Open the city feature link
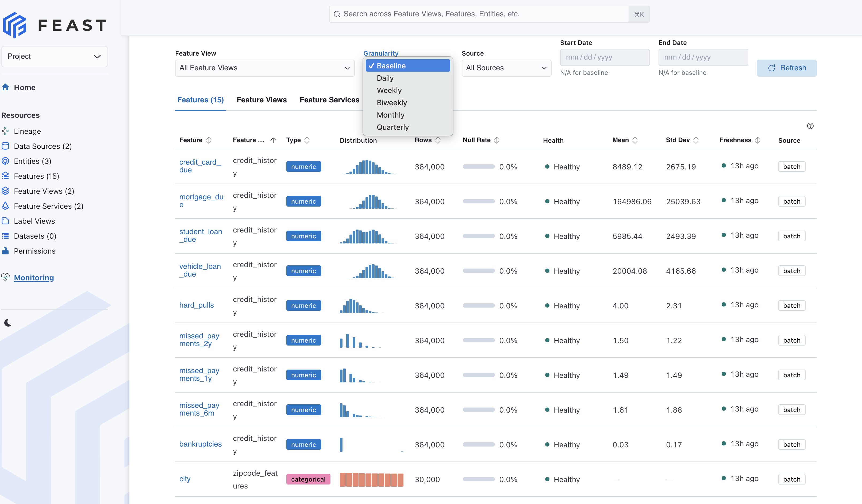This screenshot has width=862, height=504. [185, 479]
